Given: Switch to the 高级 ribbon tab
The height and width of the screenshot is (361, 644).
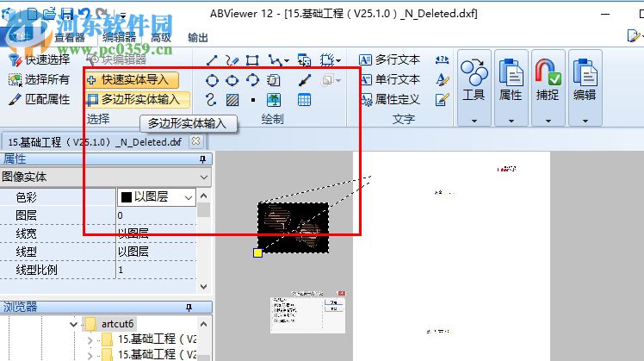Looking at the screenshot, I should 161,38.
